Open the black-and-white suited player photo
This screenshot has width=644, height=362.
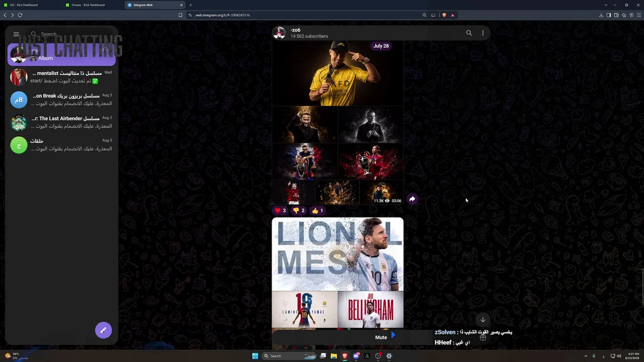(x=371, y=125)
